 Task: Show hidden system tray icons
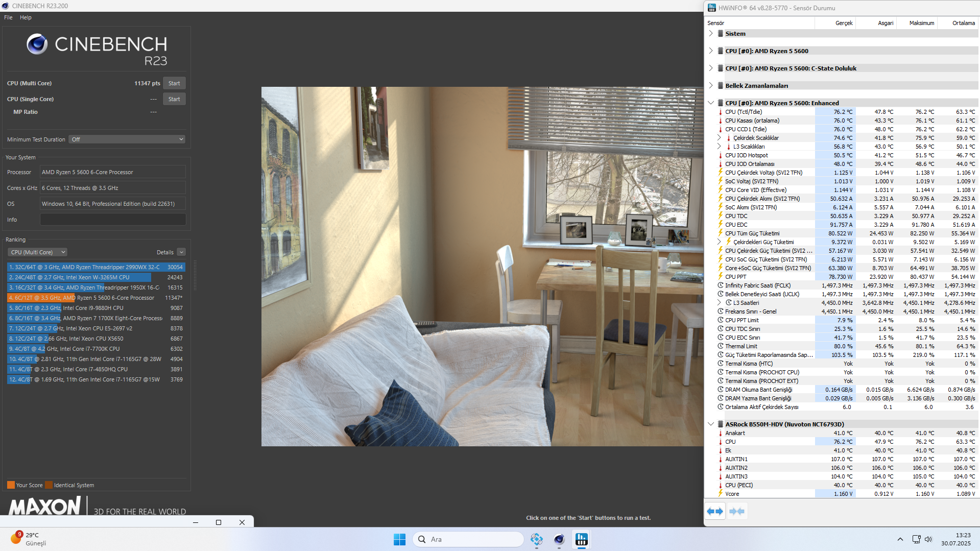900,539
